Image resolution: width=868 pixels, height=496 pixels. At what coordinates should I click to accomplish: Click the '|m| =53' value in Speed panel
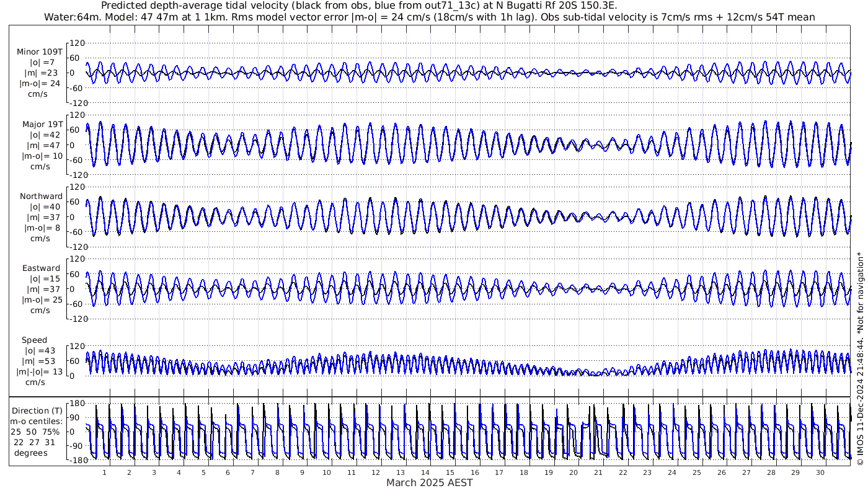(x=40, y=361)
